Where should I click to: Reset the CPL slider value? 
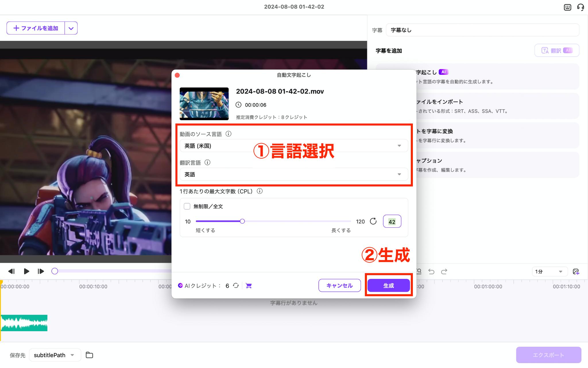click(373, 221)
